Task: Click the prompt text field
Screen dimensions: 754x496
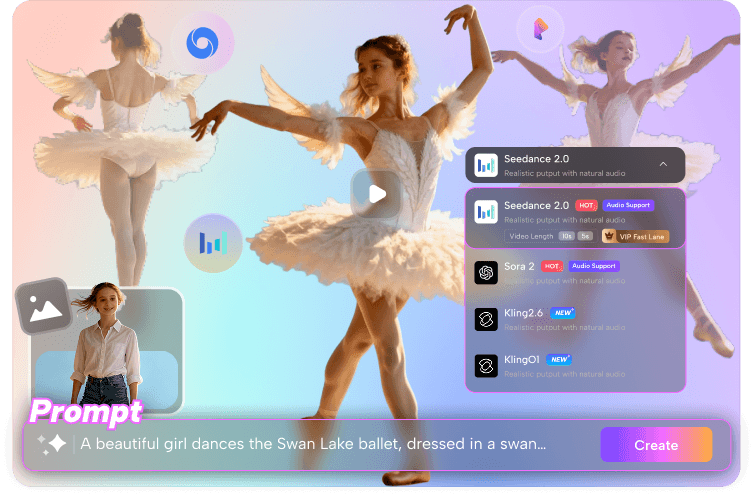Action: pyautogui.click(x=313, y=444)
